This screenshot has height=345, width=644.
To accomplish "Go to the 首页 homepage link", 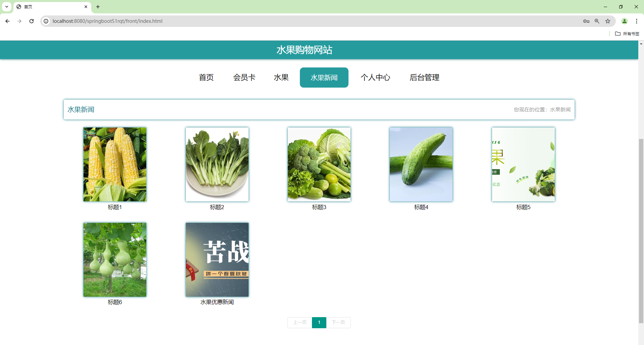I will point(206,77).
